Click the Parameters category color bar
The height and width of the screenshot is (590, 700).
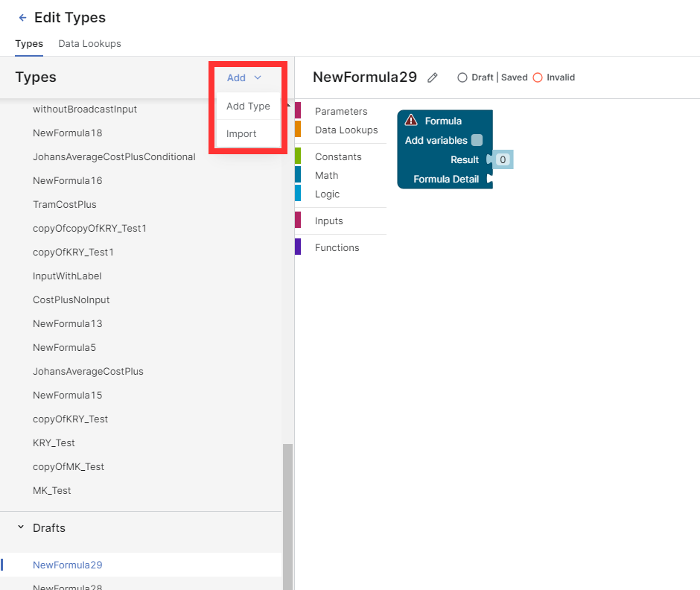pos(298,111)
